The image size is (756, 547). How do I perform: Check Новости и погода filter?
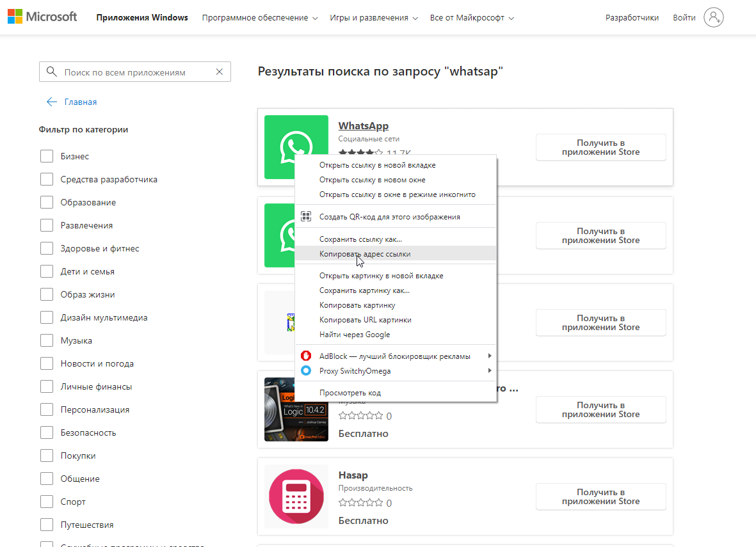pos(47,363)
